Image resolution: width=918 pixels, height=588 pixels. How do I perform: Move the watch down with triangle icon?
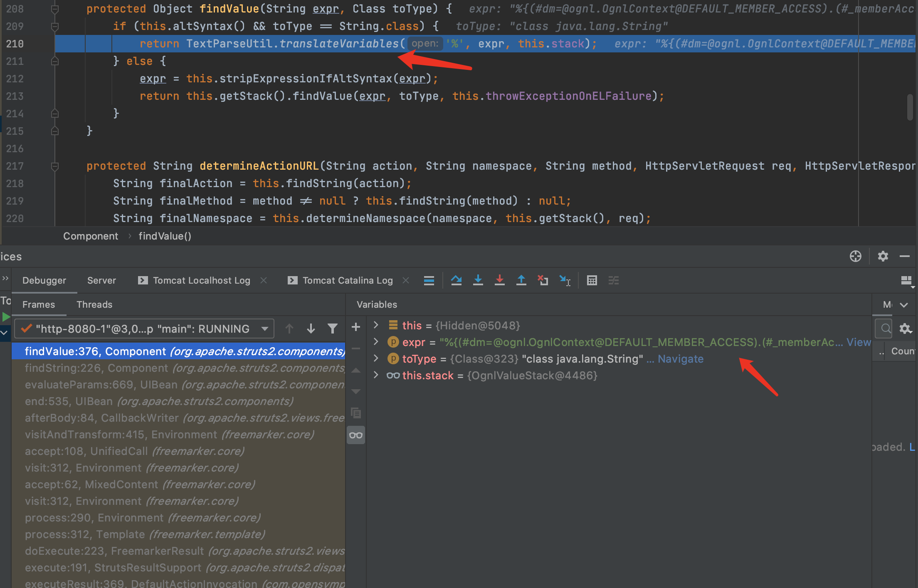[x=356, y=391]
